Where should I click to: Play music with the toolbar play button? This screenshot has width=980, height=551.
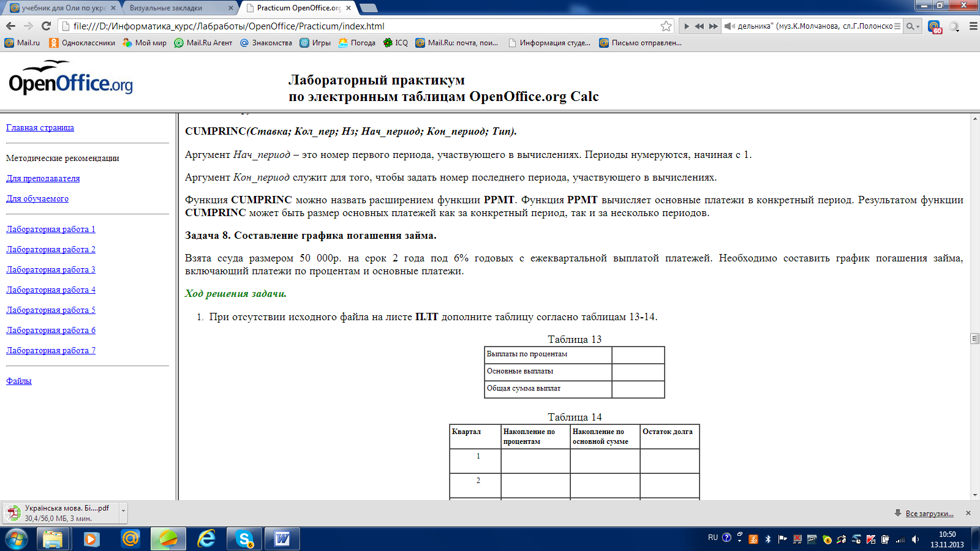click(x=687, y=26)
